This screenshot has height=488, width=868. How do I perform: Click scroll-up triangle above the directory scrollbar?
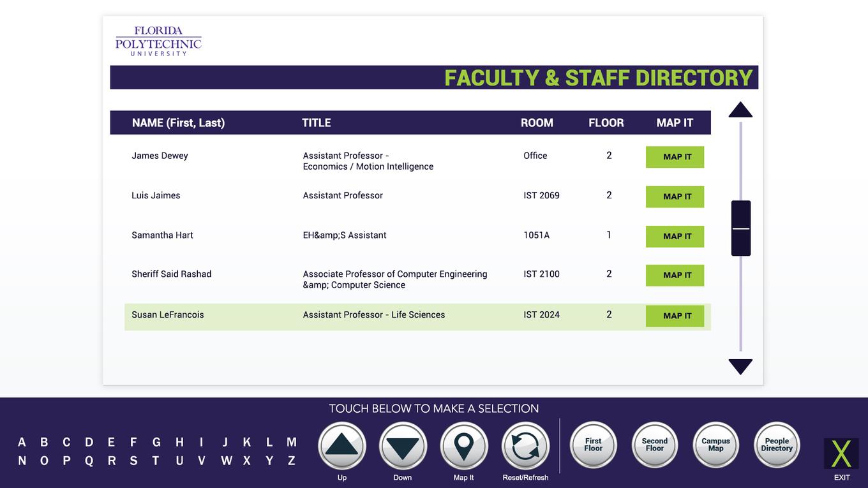(740, 110)
